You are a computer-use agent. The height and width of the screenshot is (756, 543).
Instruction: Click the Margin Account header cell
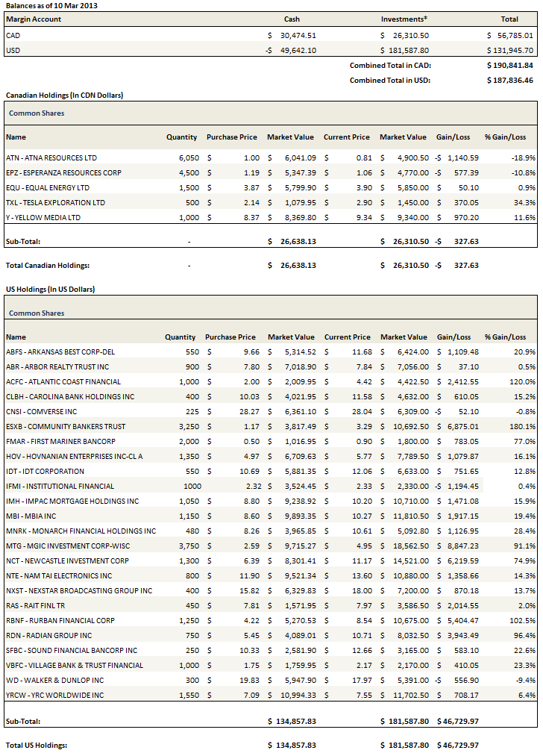[34, 19]
